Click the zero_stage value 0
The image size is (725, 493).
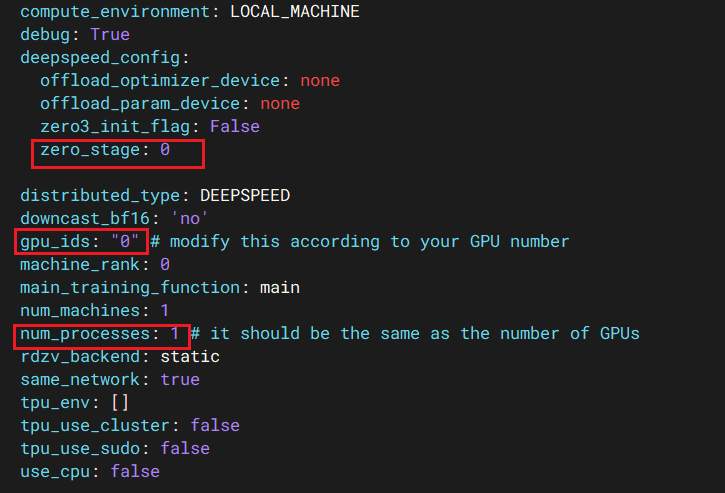coord(165,151)
